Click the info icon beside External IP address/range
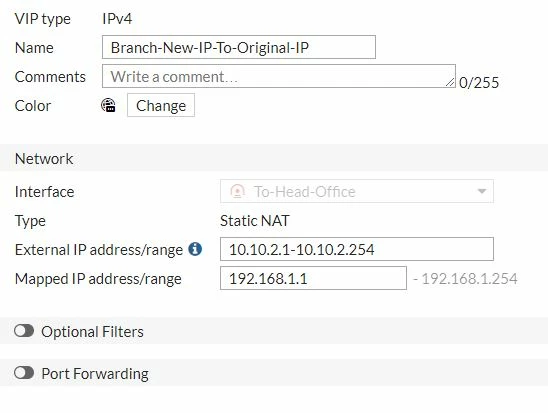This screenshot has height=413, width=548. tap(195, 249)
